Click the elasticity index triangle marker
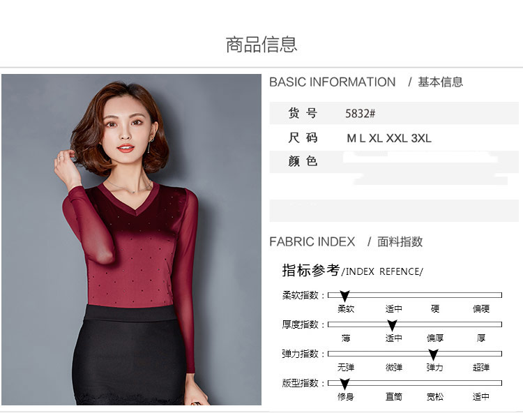Screen dimensions: 523x420 (x=433, y=354)
